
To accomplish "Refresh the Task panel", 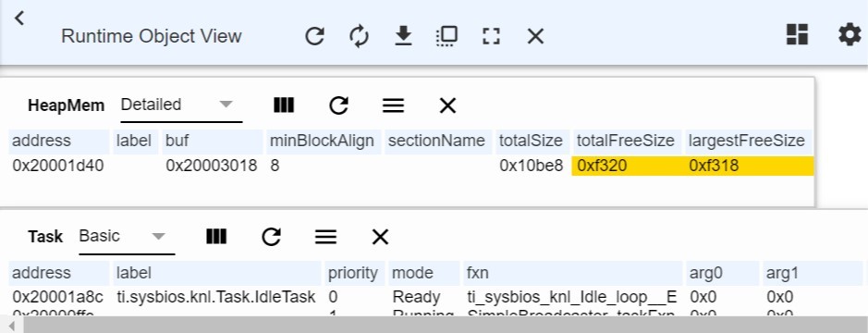I will point(271,237).
